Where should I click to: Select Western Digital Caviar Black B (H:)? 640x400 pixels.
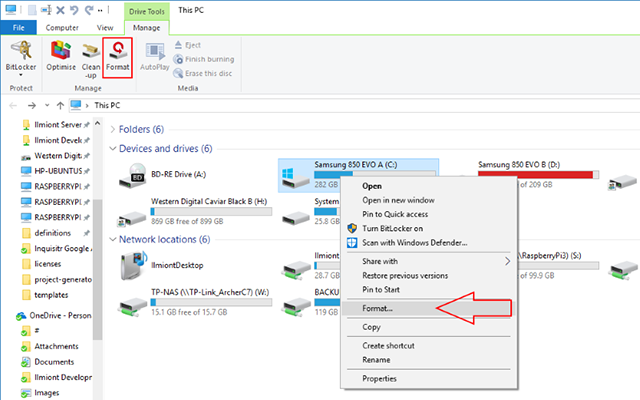[x=196, y=212]
